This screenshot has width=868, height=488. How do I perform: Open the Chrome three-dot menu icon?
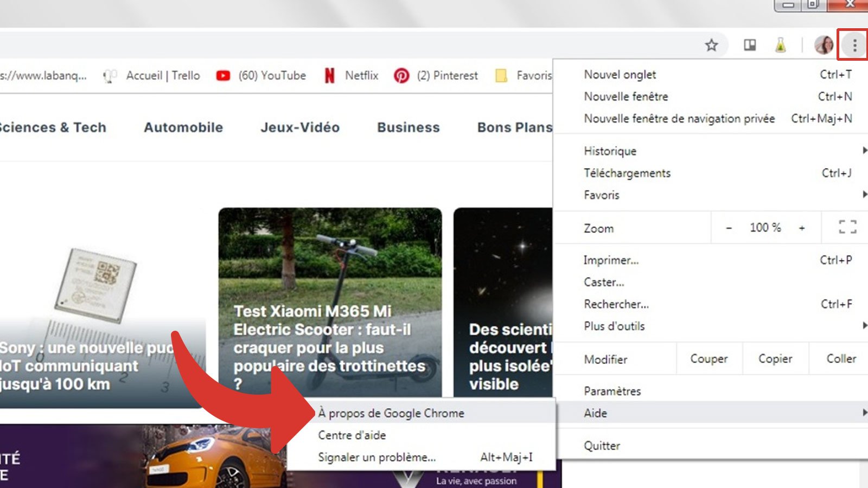[x=854, y=46]
